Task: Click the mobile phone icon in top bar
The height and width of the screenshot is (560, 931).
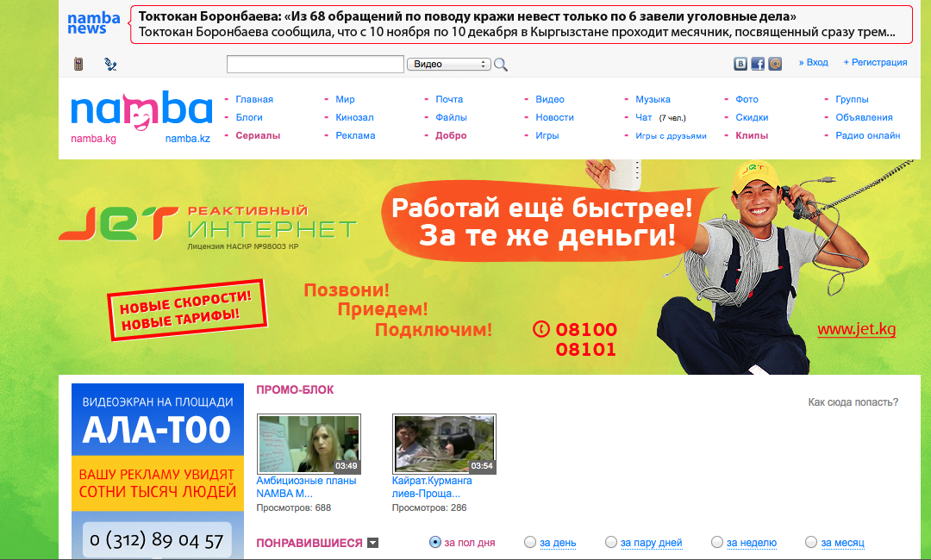Action: pos(78,64)
